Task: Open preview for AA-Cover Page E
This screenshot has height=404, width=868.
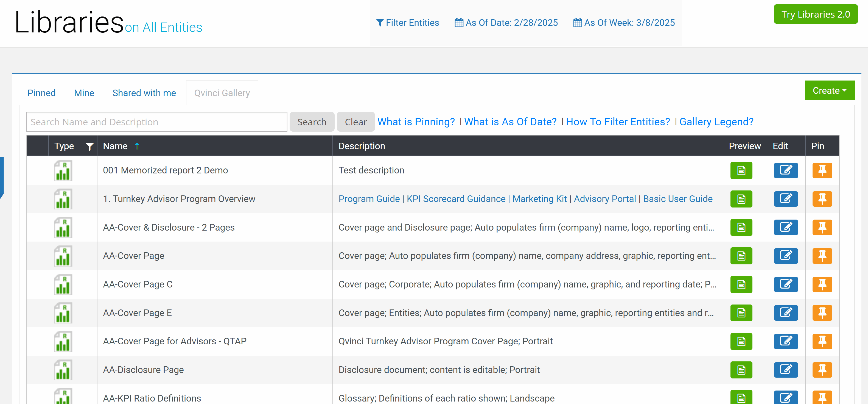Action: tap(741, 312)
